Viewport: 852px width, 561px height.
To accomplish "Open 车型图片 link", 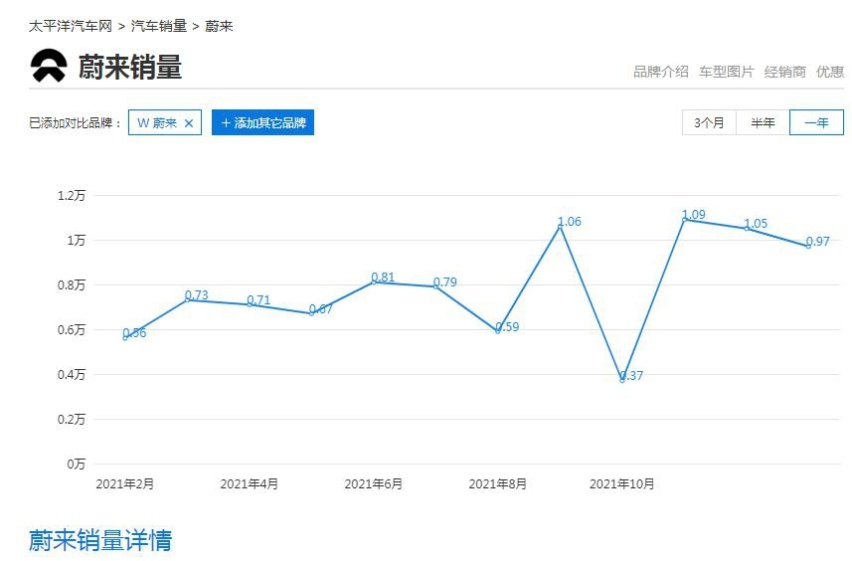I will tap(726, 71).
